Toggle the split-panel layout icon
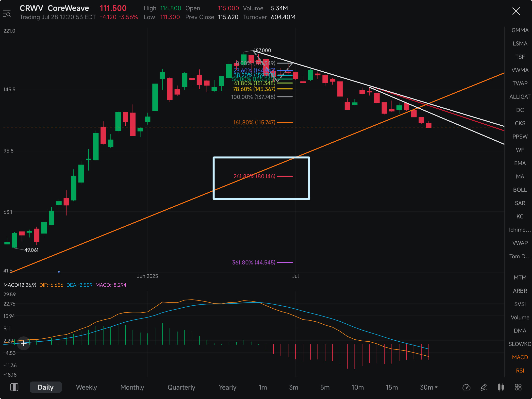Viewport: 532px width, 399px height. 14,387
